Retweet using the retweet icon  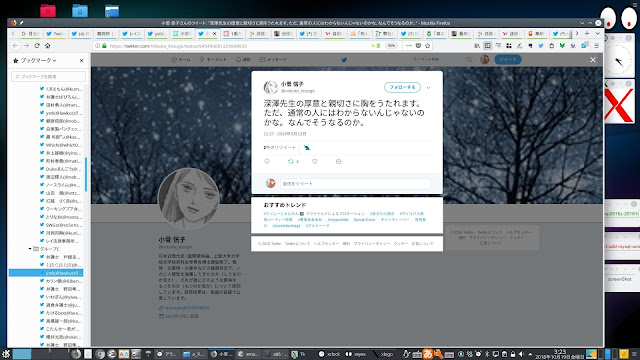291,162
